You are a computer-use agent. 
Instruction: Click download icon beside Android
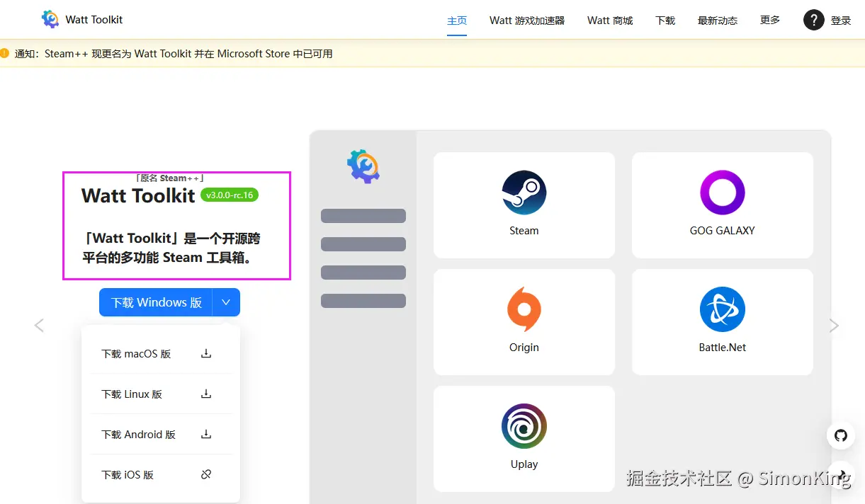pos(206,434)
